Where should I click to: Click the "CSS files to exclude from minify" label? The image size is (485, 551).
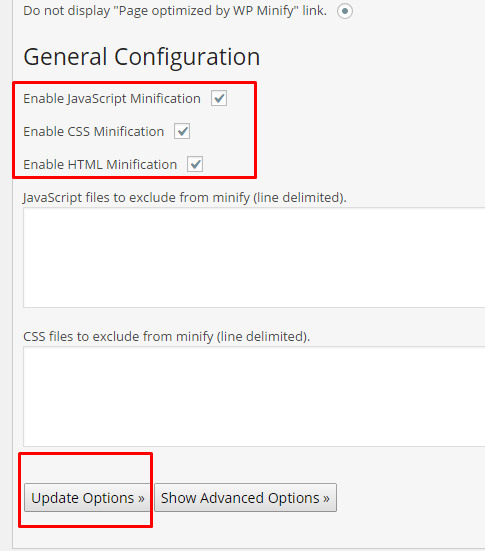point(167,337)
